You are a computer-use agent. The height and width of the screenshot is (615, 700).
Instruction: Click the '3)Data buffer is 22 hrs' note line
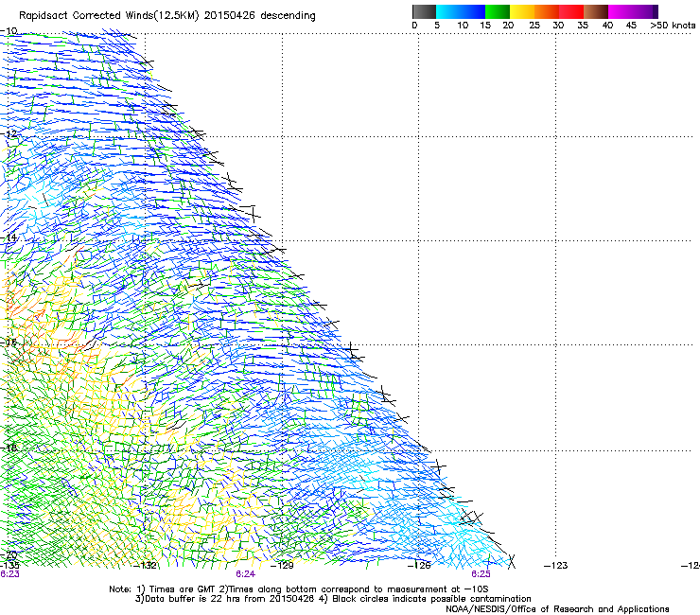[x=333, y=599]
